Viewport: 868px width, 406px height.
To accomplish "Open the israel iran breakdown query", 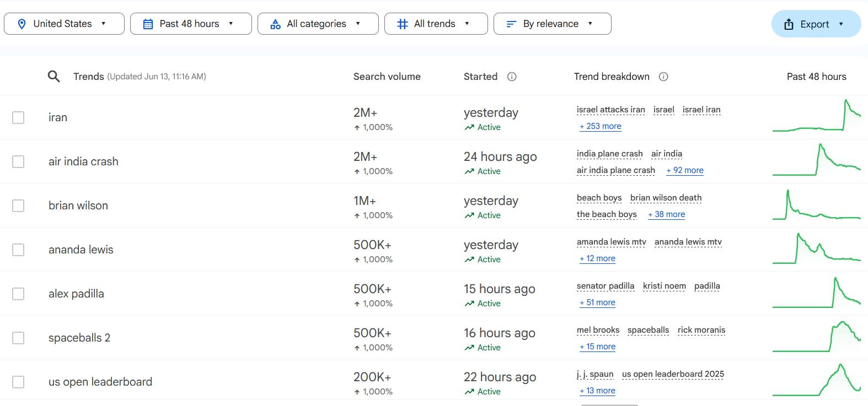I will (x=701, y=110).
